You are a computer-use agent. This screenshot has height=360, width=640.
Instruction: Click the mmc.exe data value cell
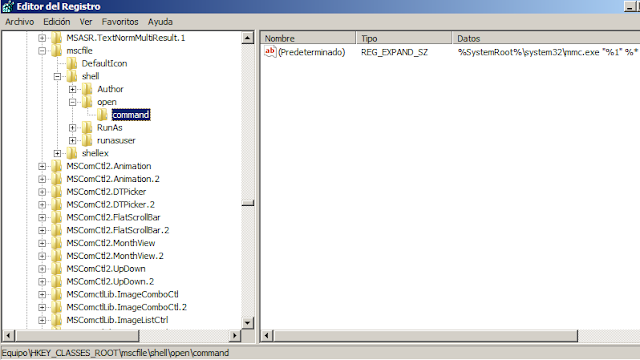click(547, 52)
